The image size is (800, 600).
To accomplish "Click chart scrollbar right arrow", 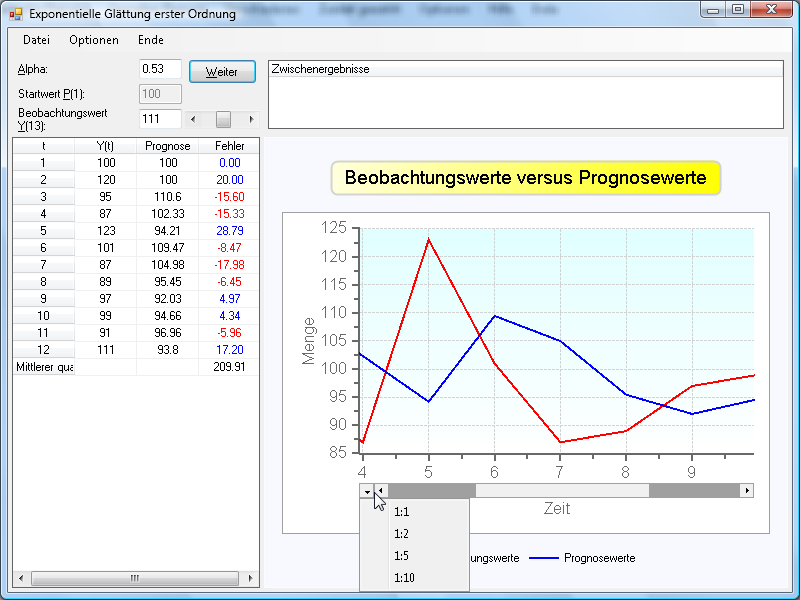I will (x=746, y=490).
